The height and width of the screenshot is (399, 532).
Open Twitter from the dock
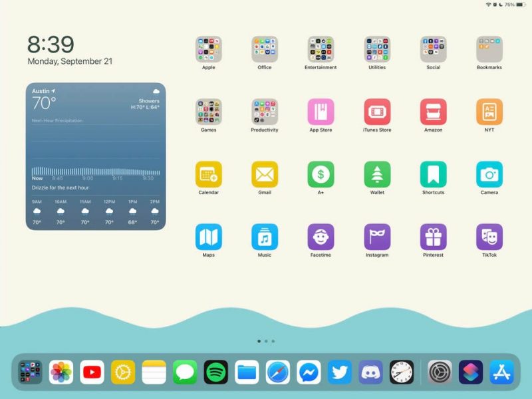[x=339, y=372]
